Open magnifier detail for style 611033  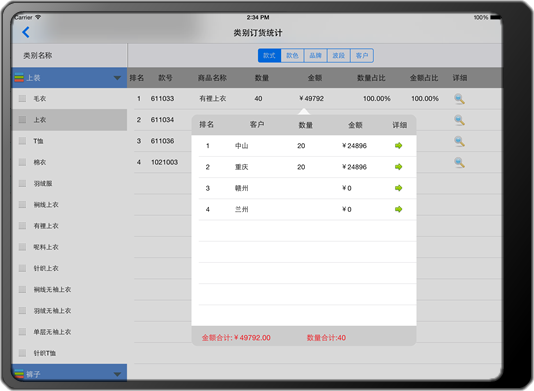(459, 99)
